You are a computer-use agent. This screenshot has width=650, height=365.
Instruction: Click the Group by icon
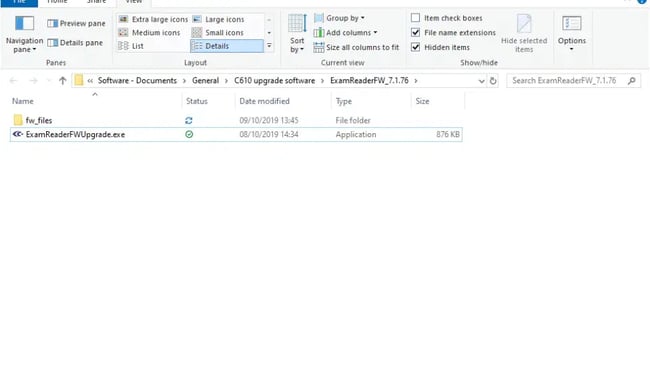pyautogui.click(x=318, y=18)
